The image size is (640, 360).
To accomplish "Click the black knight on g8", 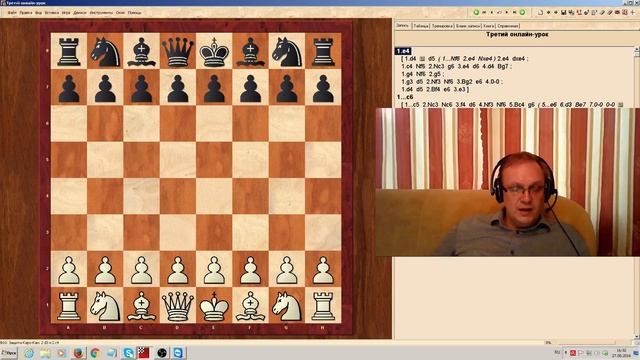I will 287,51.
